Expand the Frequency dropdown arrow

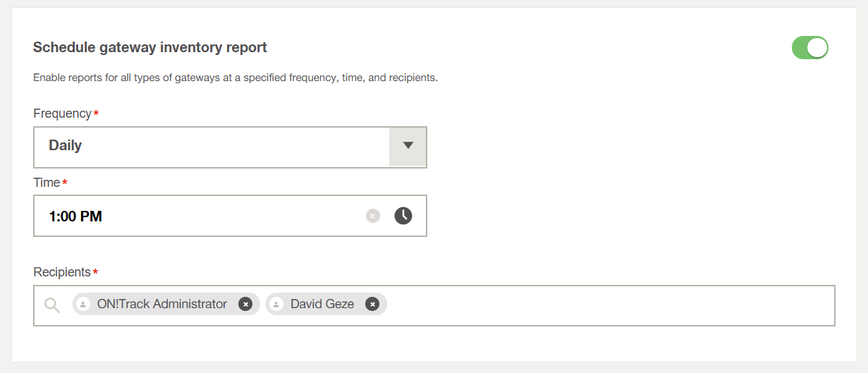(x=408, y=146)
